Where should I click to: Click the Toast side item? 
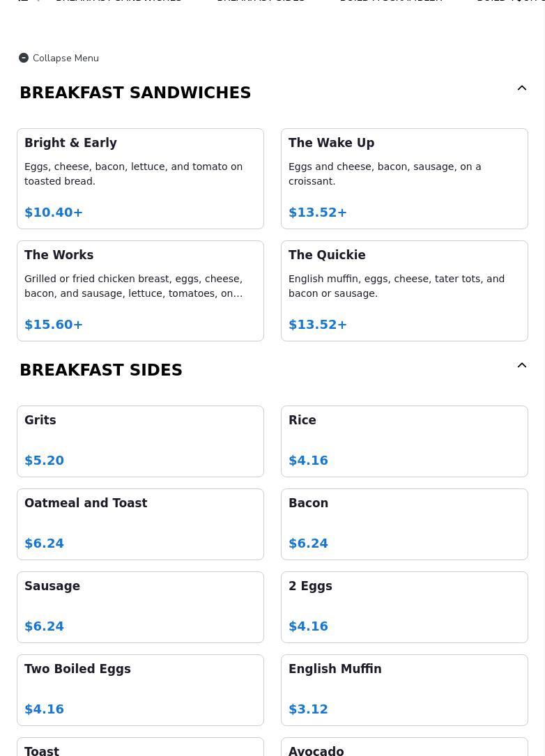coord(140,748)
